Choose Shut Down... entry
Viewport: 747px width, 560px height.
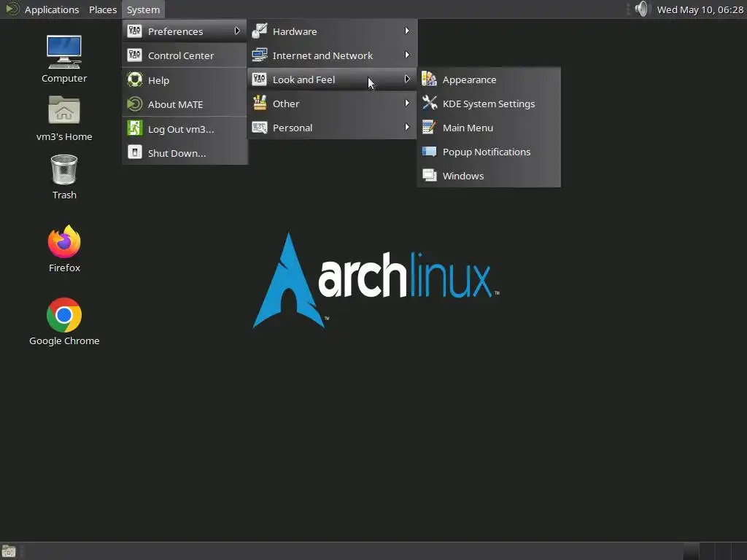click(x=185, y=153)
